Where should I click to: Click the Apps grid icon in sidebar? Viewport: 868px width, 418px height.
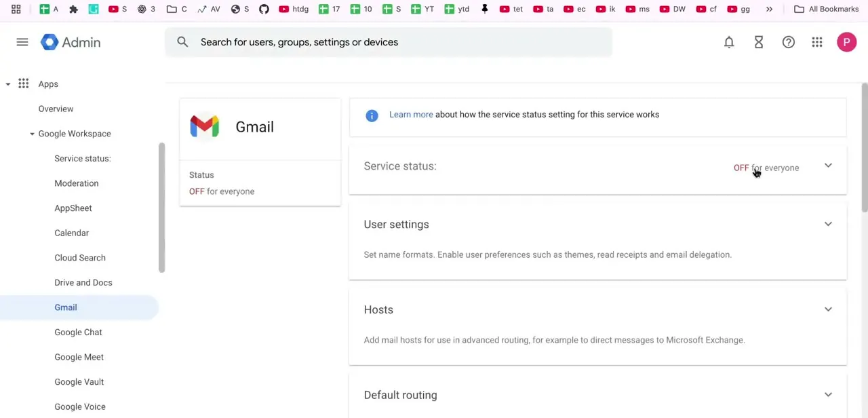(x=24, y=83)
